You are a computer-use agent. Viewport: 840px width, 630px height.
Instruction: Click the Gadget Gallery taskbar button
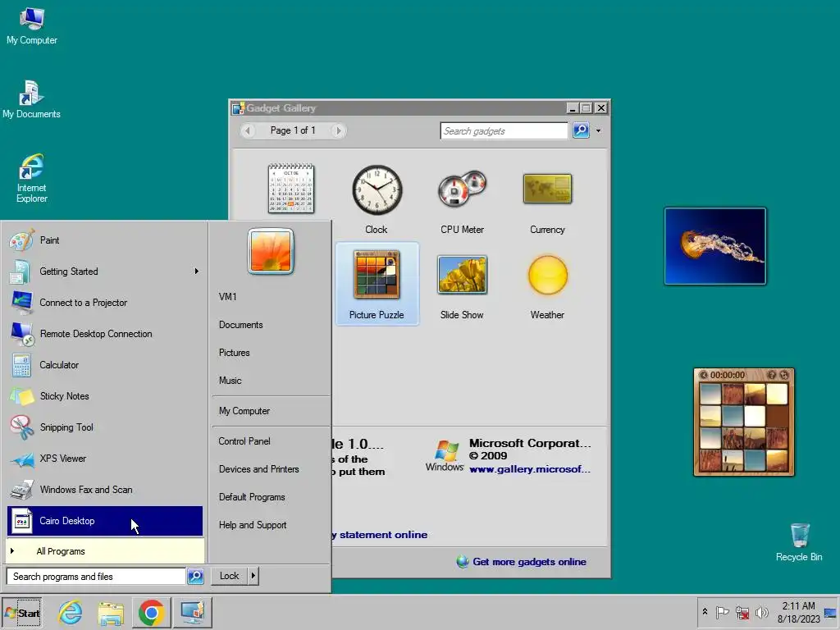192,613
